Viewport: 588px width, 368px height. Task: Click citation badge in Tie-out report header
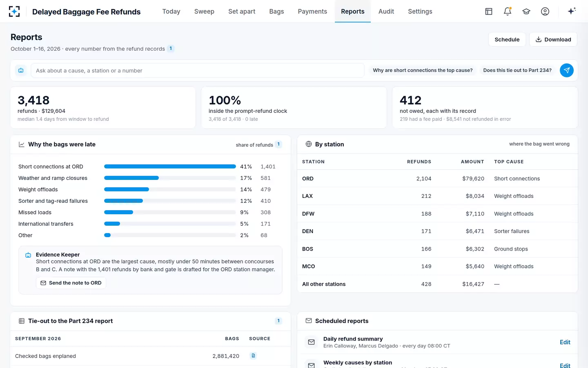(278, 321)
